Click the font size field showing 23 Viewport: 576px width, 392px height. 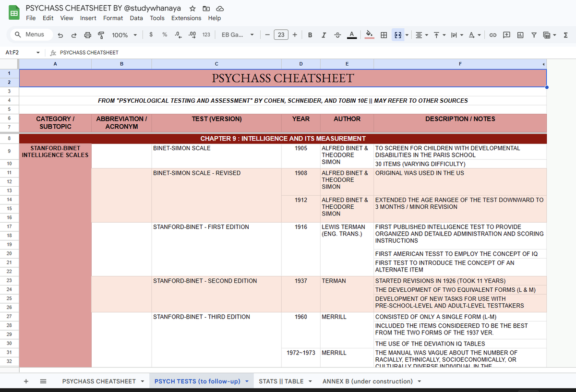pyautogui.click(x=281, y=35)
